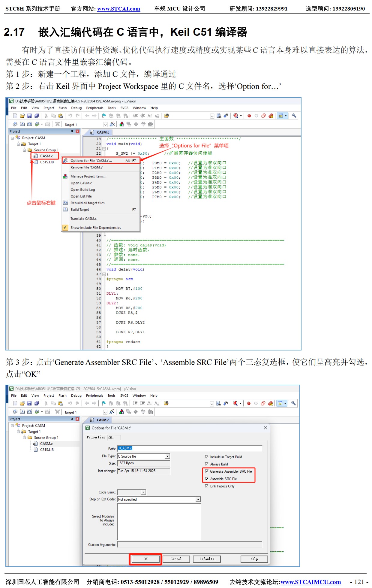Click LOAD download icon in Options dialog screenshot
This screenshot has width=372, height=588.
point(57,412)
